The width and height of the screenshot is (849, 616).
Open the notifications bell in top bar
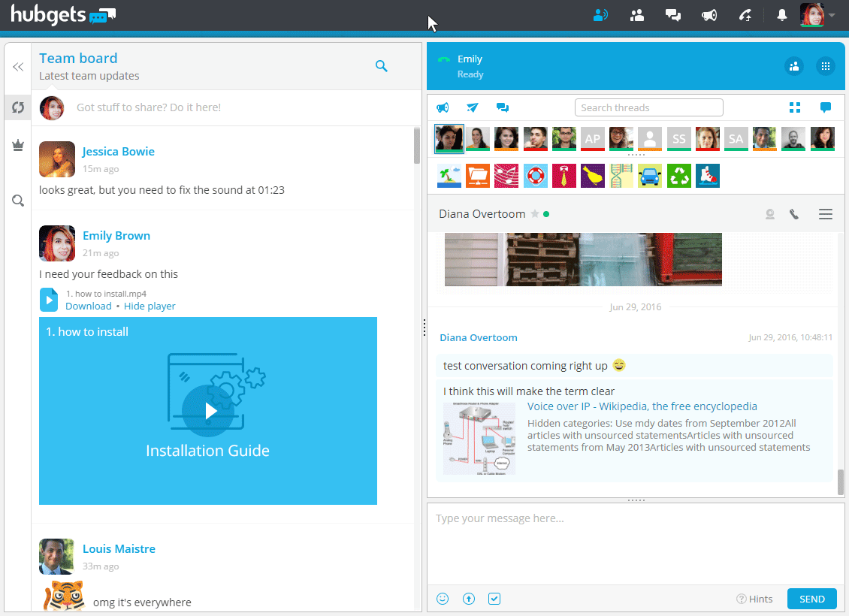782,15
